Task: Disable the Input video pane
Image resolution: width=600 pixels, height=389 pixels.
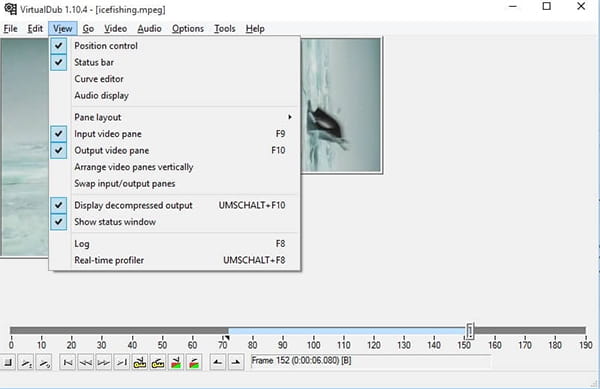Action: point(175,134)
